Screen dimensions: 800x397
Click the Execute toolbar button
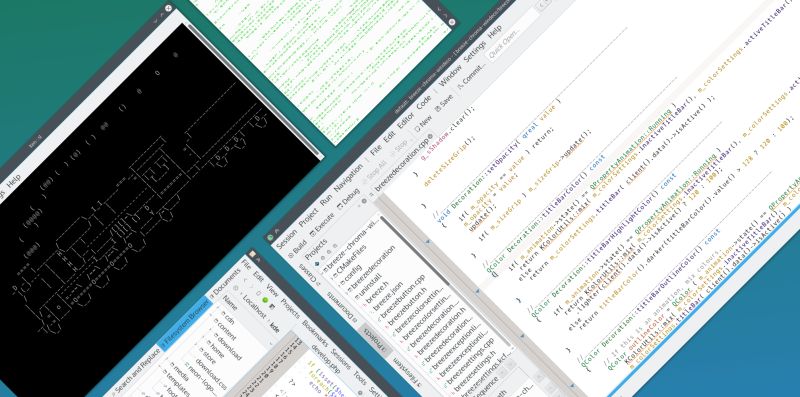point(323,225)
